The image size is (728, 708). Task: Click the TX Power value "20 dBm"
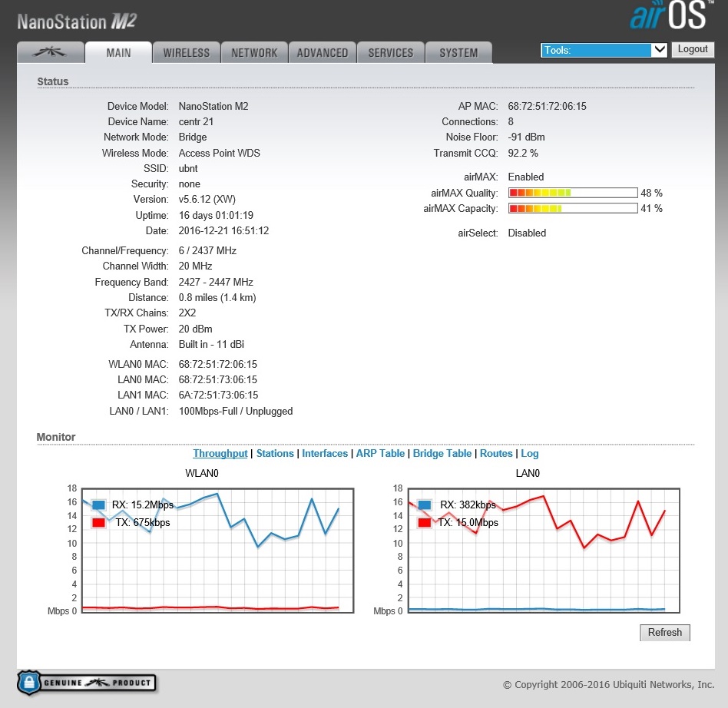[x=196, y=329]
